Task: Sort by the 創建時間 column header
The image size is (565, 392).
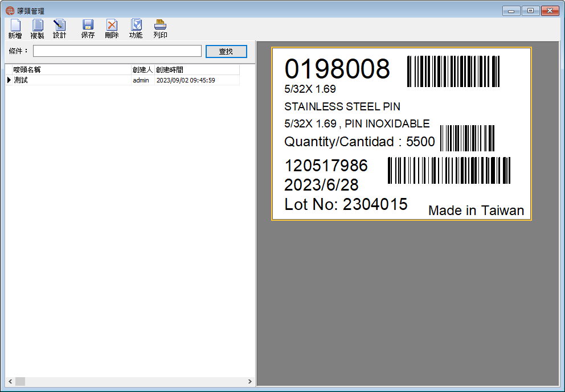Action: pos(196,69)
